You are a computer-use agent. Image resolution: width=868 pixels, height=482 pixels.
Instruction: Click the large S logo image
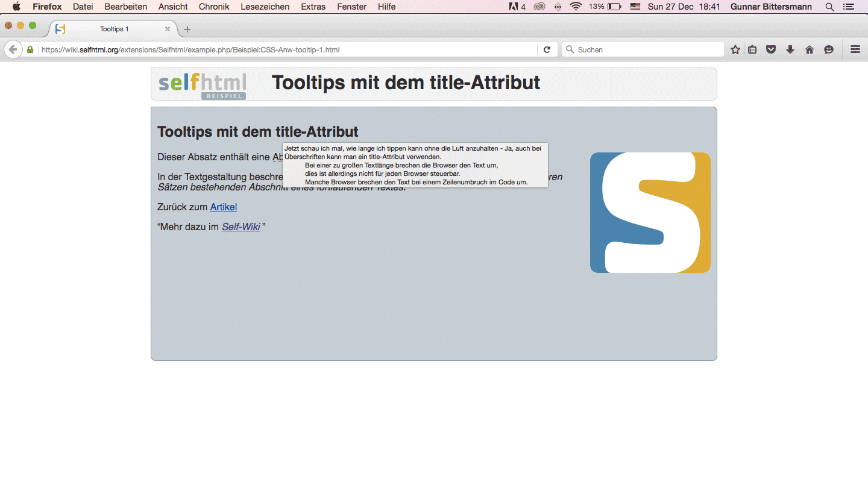(650, 213)
